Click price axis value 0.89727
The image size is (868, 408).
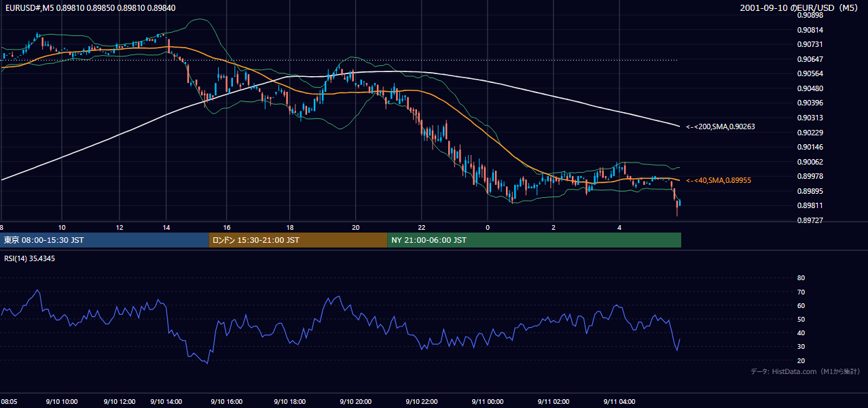pyautogui.click(x=811, y=220)
